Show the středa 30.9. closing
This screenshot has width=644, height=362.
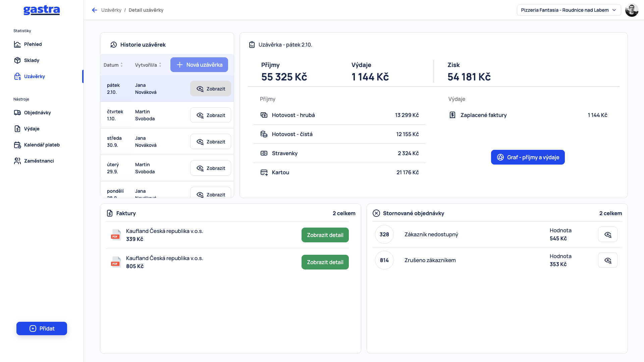click(x=211, y=142)
